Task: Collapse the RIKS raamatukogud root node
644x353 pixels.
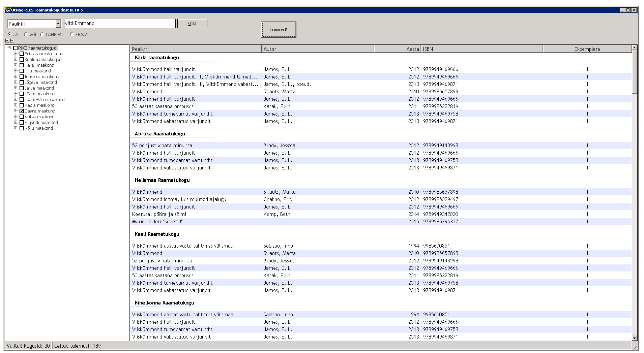Action: tap(9, 48)
